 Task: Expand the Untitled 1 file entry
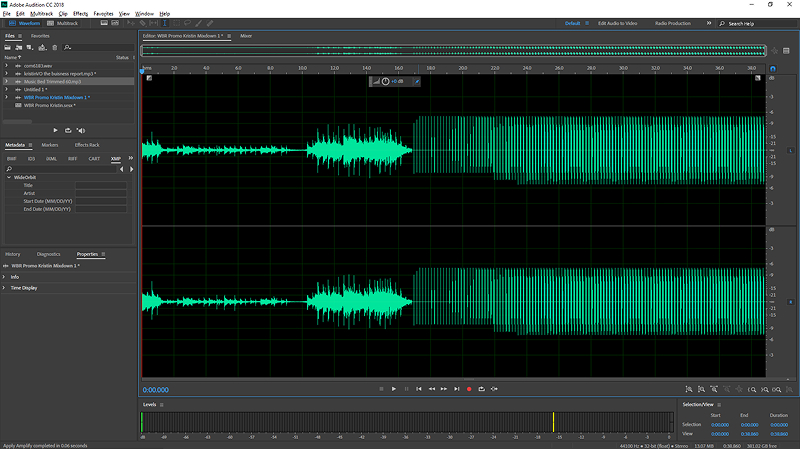pos(7,89)
